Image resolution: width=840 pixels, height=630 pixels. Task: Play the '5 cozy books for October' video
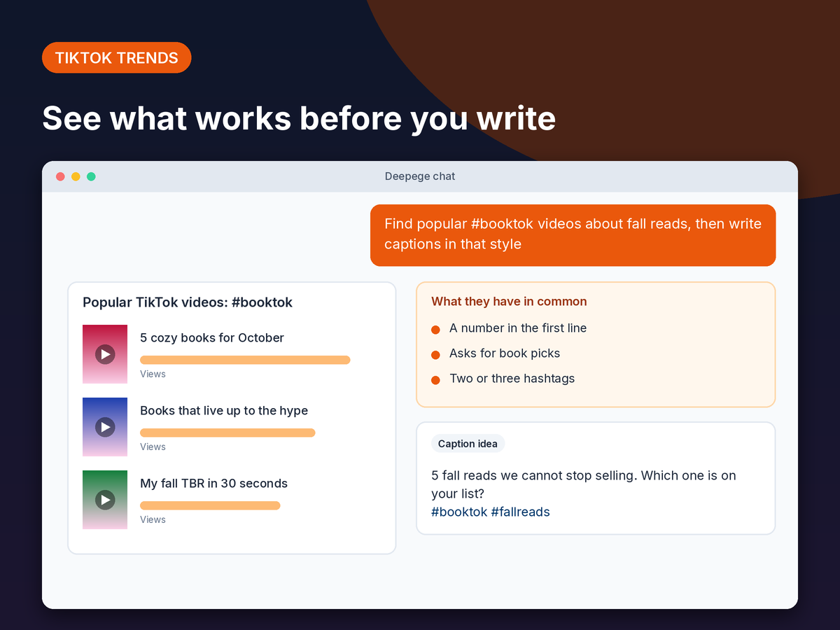pos(105,354)
